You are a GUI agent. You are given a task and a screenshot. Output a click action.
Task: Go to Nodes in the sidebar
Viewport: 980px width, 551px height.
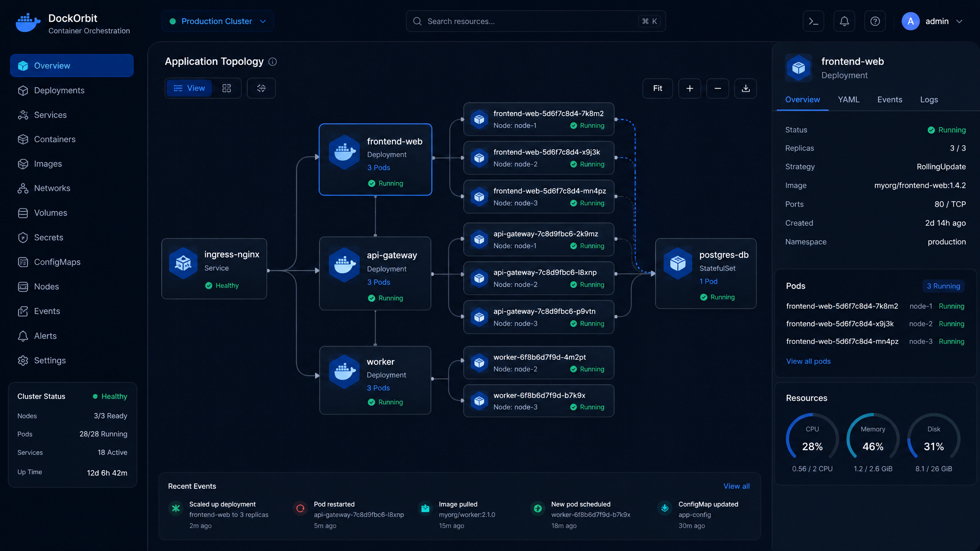(x=72, y=287)
